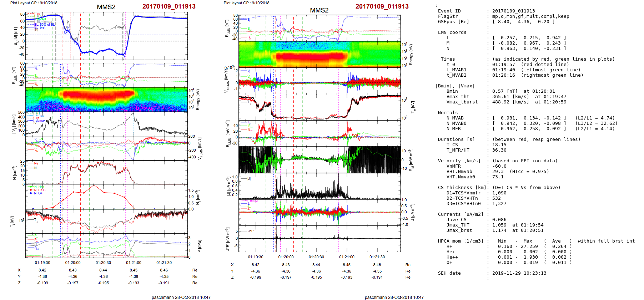644x300 pixels.
Task: Click the HPCA mom heading
Action: tap(461, 241)
